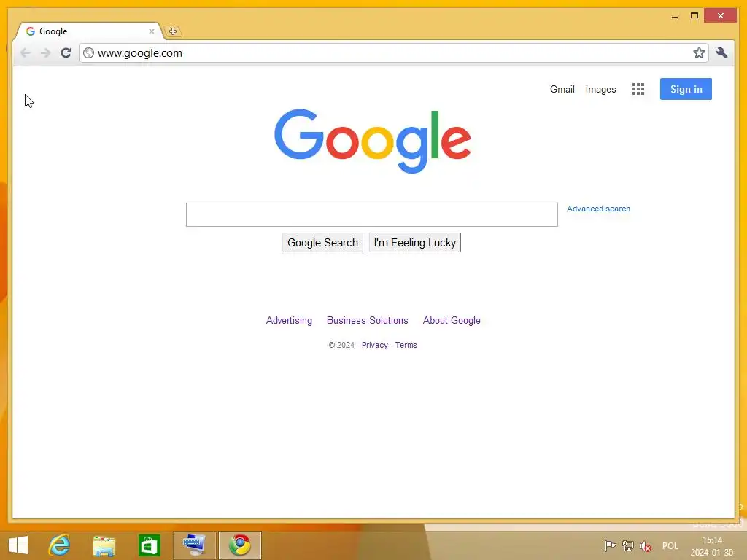Open the Windows Store taskbar icon
747x560 pixels.
coord(149,545)
